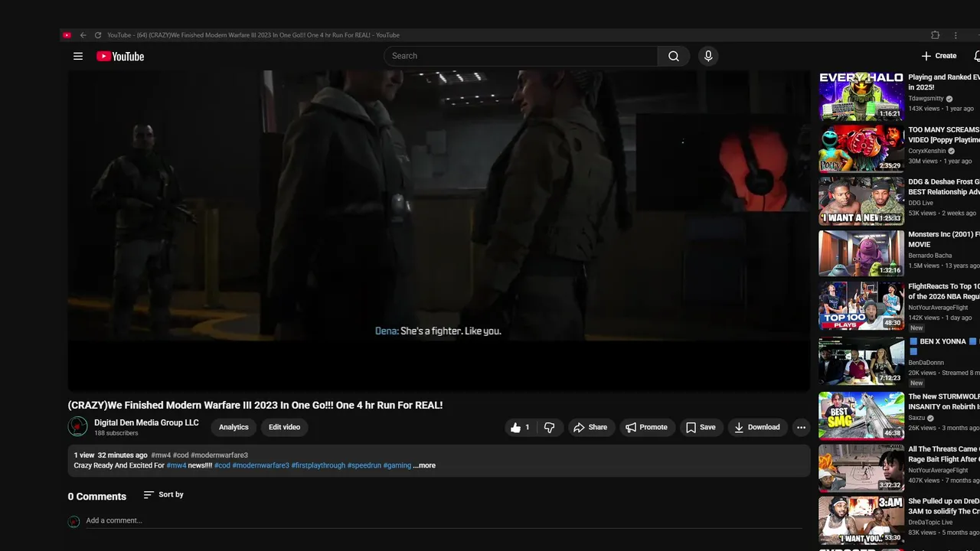Image resolution: width=980 pixels, height=551 pixels.
Task: Click the CoryxKenshin channel name
Action: click(927, 151)
